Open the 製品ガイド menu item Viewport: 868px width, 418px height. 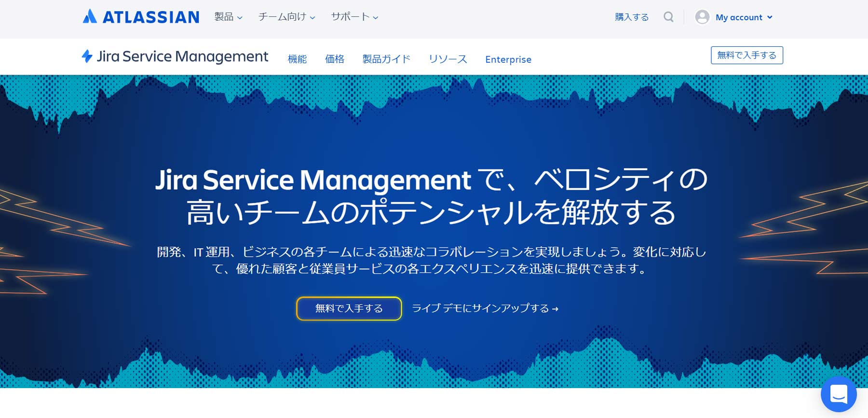click(386, 59)
